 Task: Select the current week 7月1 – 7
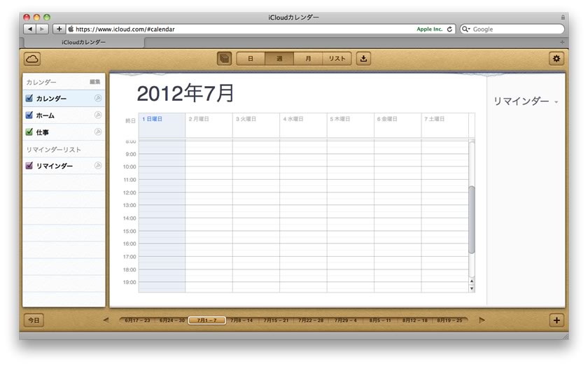pos(207,321)
